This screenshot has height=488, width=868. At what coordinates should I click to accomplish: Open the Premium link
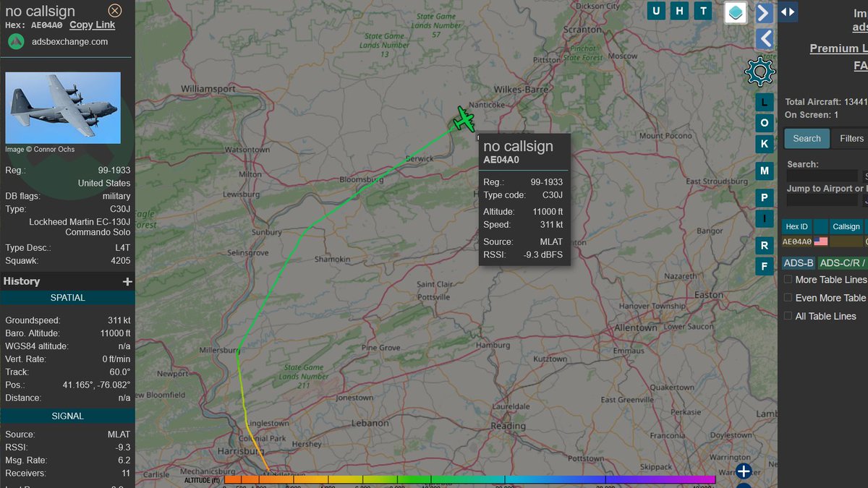click(838, 48)
